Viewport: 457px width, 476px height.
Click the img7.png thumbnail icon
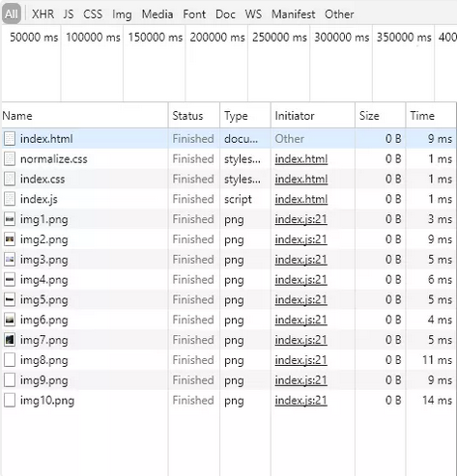click(x=10, y=340)
